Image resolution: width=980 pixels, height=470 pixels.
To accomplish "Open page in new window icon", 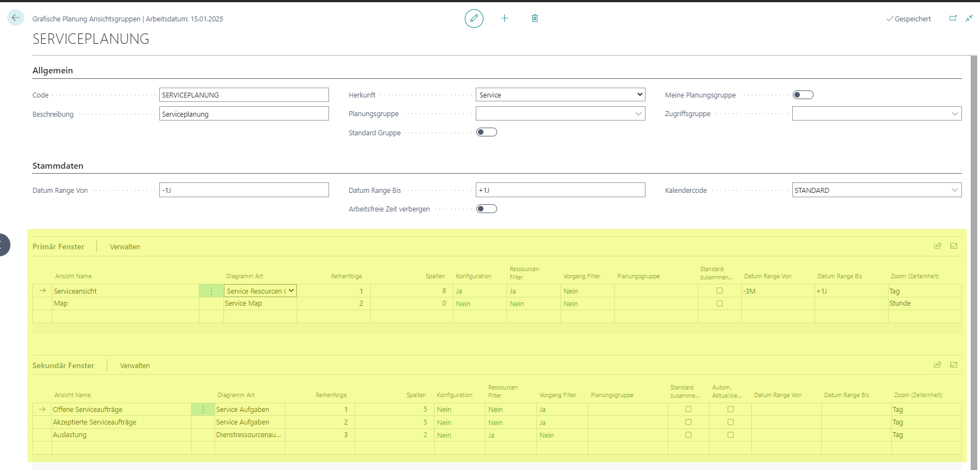I will pos(953,19).
